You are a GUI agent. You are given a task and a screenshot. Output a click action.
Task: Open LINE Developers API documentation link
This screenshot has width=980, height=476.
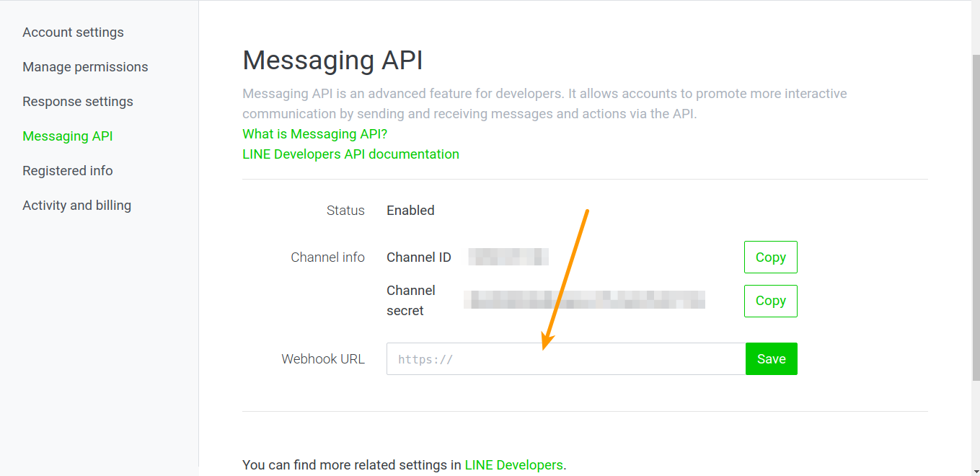point(350,154)
